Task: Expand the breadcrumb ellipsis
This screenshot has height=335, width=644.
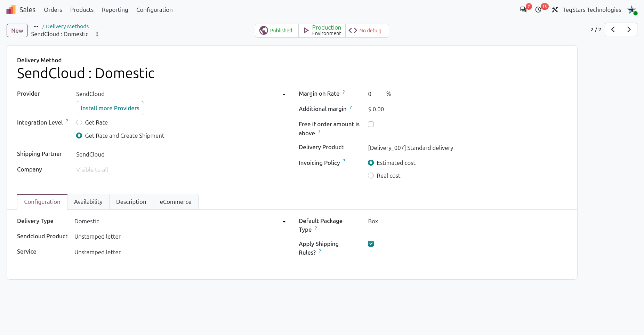Action: pos(36,26)
